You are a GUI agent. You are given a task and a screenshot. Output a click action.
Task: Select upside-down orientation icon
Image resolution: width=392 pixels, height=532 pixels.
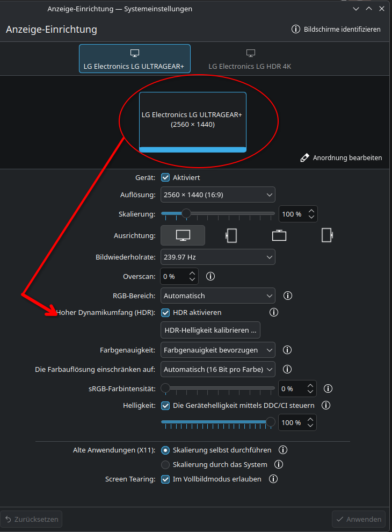pyautogui.click(x=279, y=235)
